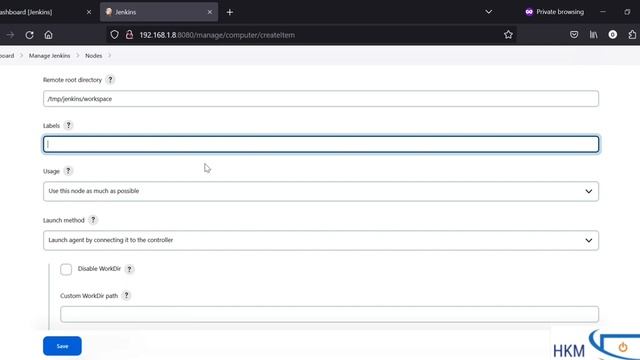Expand the Launch method dropdown
This screenshot has height=360, width=640.
coord(321,240)
